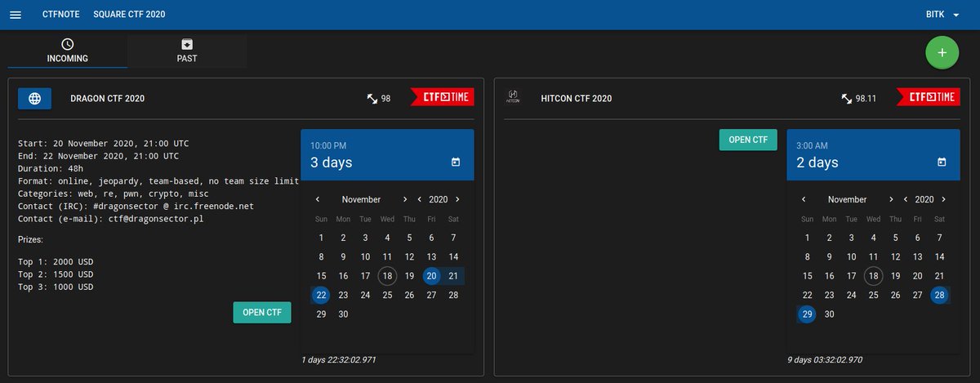Select November 22 in Dragon CTF calendar
Viewport: 980px width, 383px height.
tap(321, 295)
